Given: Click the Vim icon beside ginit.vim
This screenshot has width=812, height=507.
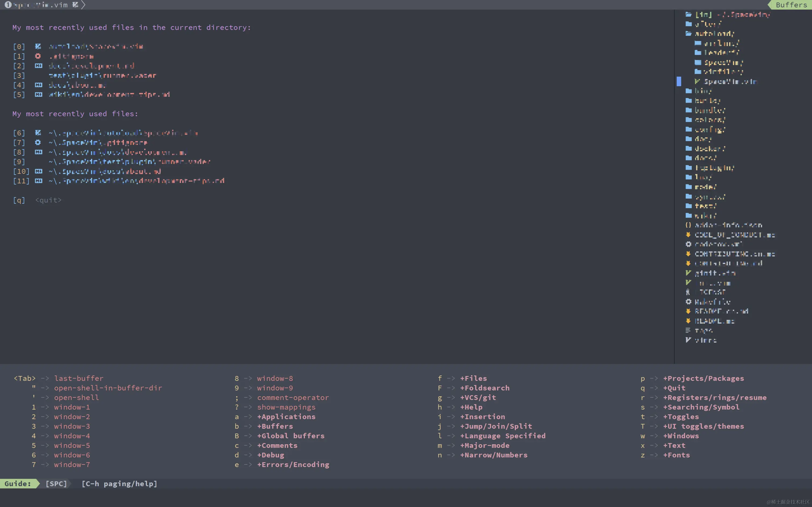Looking at the screenshot, I should tap(688, 273).
